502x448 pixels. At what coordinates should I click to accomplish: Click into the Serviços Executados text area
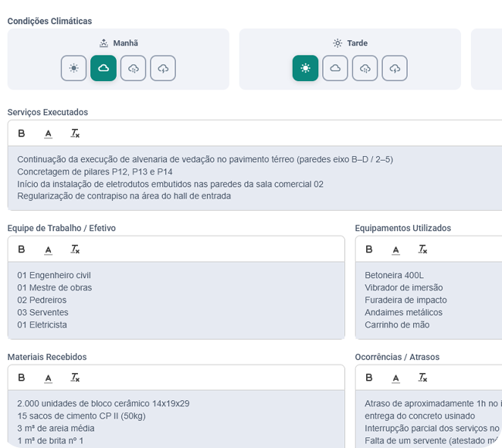255,178
